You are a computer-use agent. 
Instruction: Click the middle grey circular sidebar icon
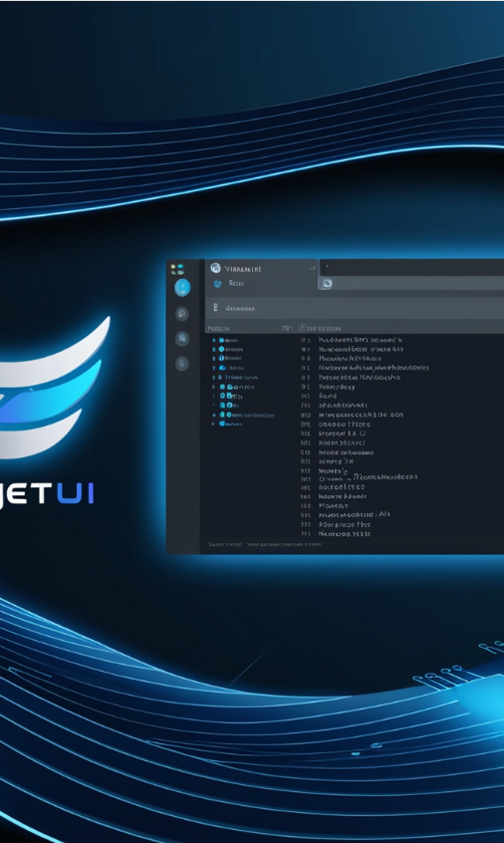point(182,338)
